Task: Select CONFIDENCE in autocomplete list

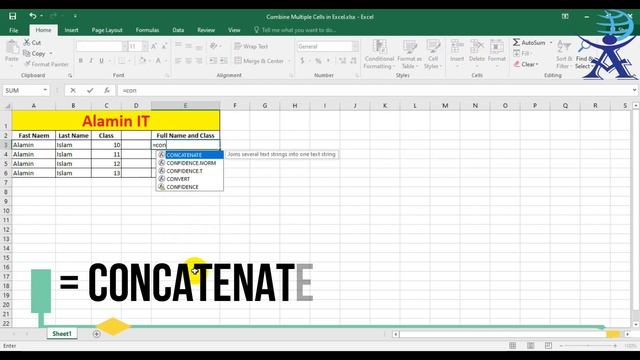Action: click(190, 187)
